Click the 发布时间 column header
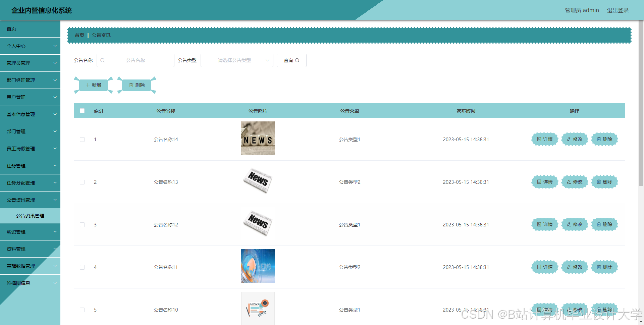The width and height of the screenshot is (644, 325). pyautogui.click(x=466, y=111)
